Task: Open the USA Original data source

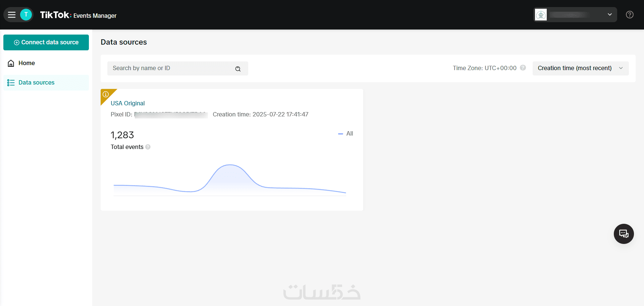Action: (128, 103)
